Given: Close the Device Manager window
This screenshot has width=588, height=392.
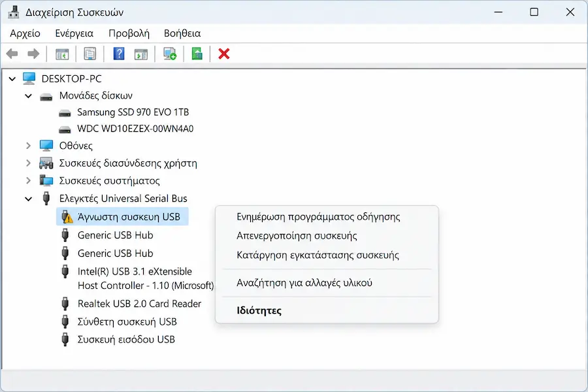Looking at the screenshot, I should click(x=570, y=12).
